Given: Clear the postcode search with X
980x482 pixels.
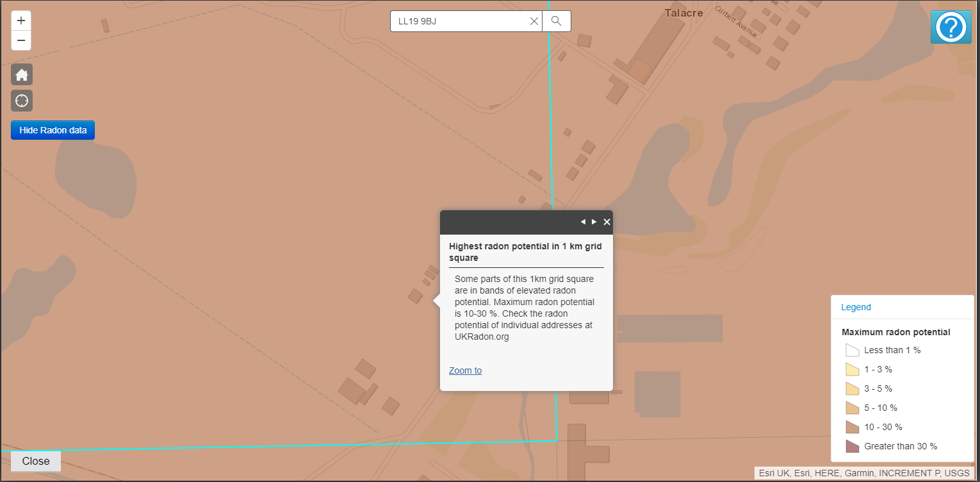Looking at the screenshot, I should tap(534, 21).
